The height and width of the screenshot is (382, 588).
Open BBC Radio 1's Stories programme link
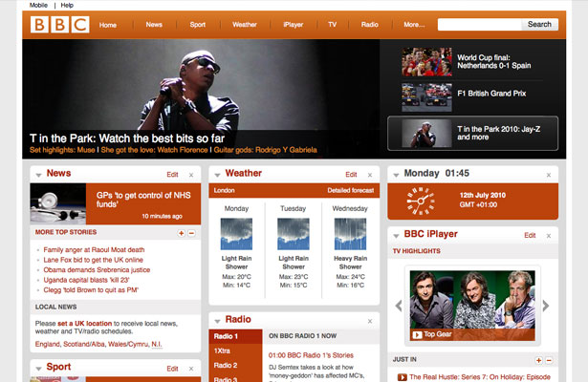tap(311, 355)
